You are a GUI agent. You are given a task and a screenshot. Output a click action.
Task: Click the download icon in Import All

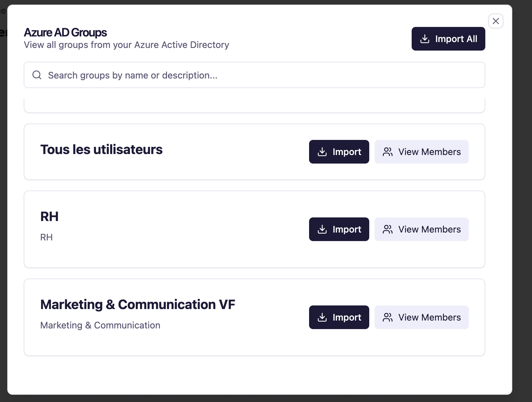[425, 39]
